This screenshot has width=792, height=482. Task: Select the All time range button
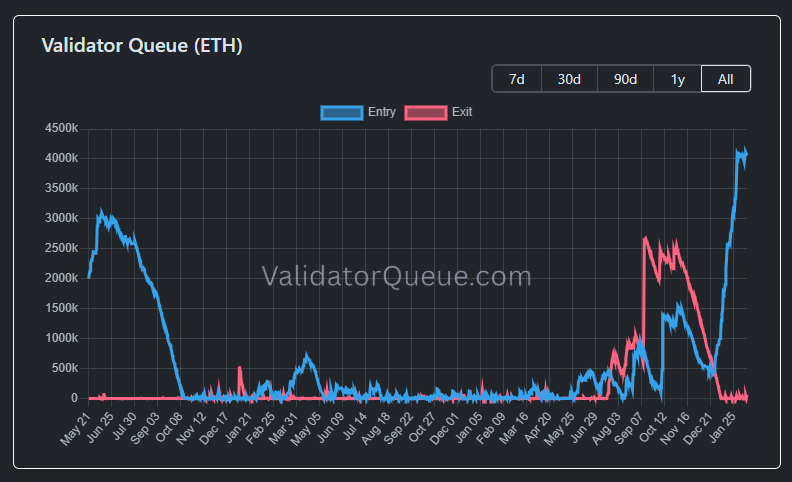pos(726,79)
